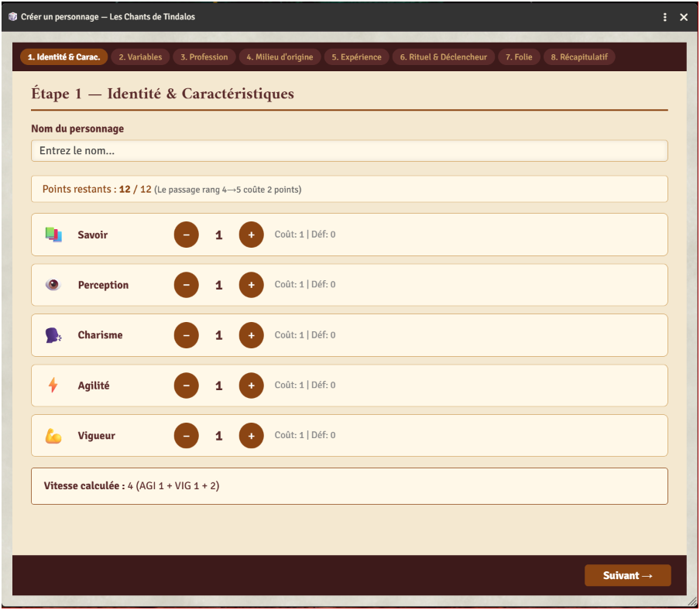Decrease Agilité with minus button

pyautogui.click(x=186, y=385)
